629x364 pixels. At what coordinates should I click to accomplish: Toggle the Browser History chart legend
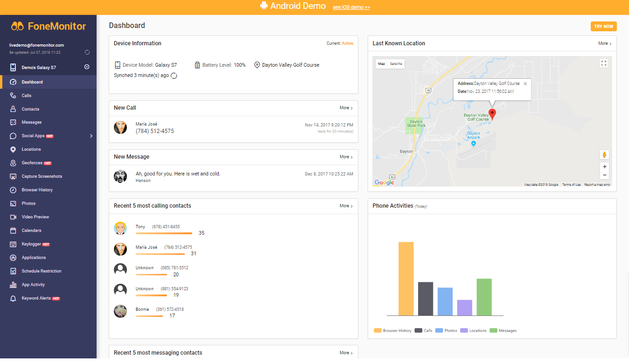point(392,330)
